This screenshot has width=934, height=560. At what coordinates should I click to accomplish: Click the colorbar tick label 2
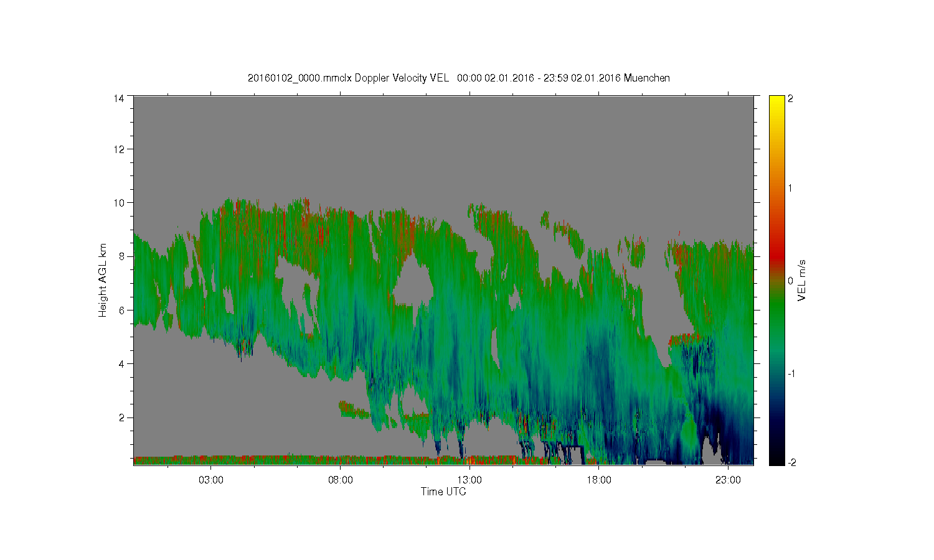click(x=791, y=99)
